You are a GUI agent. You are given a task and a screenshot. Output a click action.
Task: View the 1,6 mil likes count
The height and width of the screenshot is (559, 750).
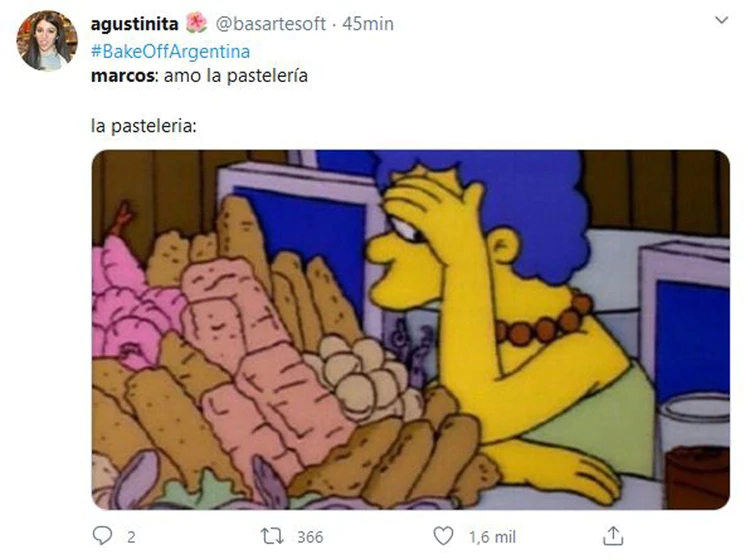[492, 537]
